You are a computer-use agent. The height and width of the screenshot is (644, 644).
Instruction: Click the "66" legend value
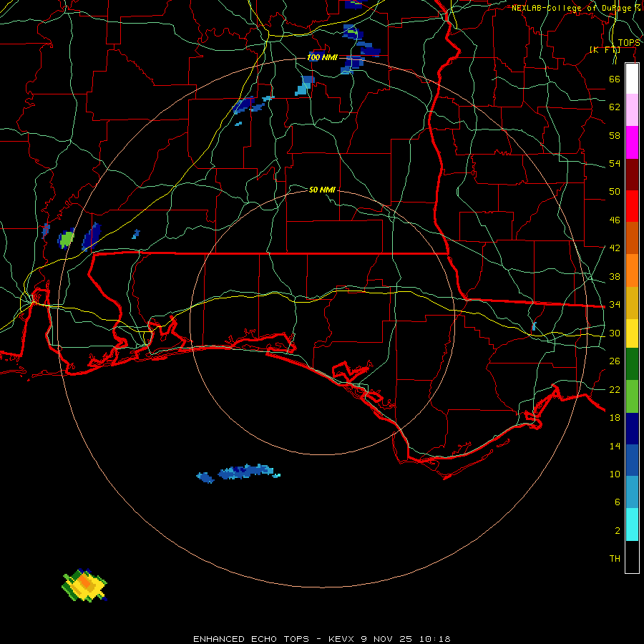(x=615, y=79)
